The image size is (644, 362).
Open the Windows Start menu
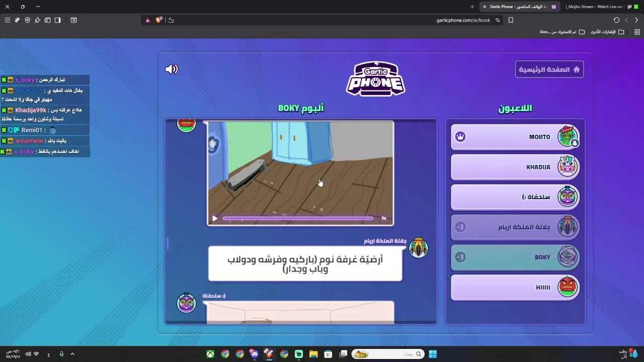[x=433, y=354]
